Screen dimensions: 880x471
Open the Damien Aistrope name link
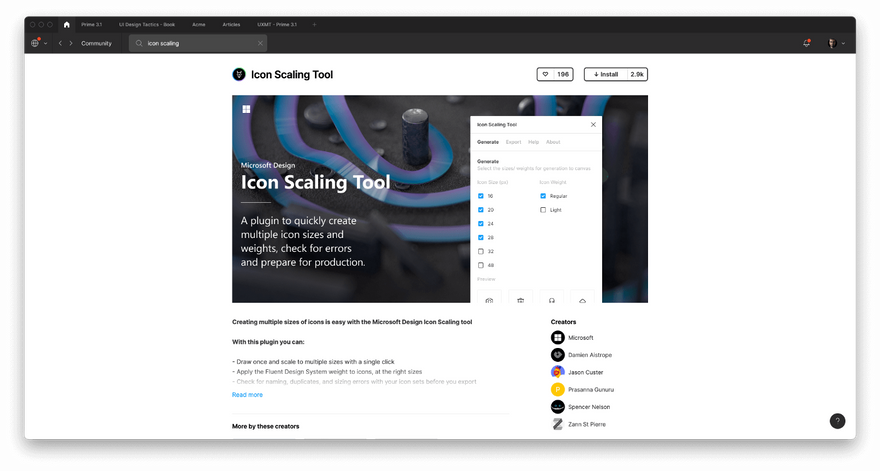pos(590,355)
